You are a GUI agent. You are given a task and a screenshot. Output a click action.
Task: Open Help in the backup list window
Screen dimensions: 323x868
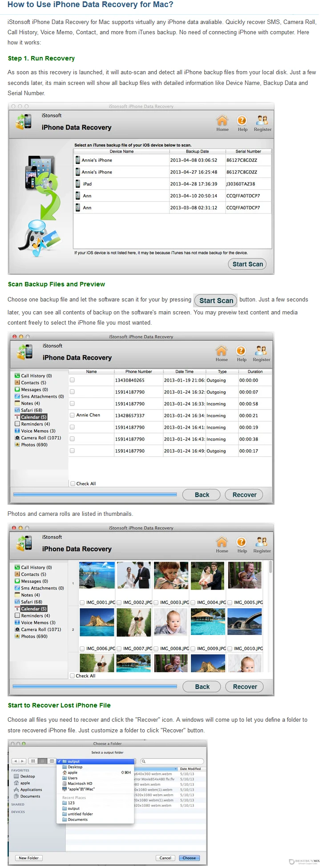coord(242,123)
